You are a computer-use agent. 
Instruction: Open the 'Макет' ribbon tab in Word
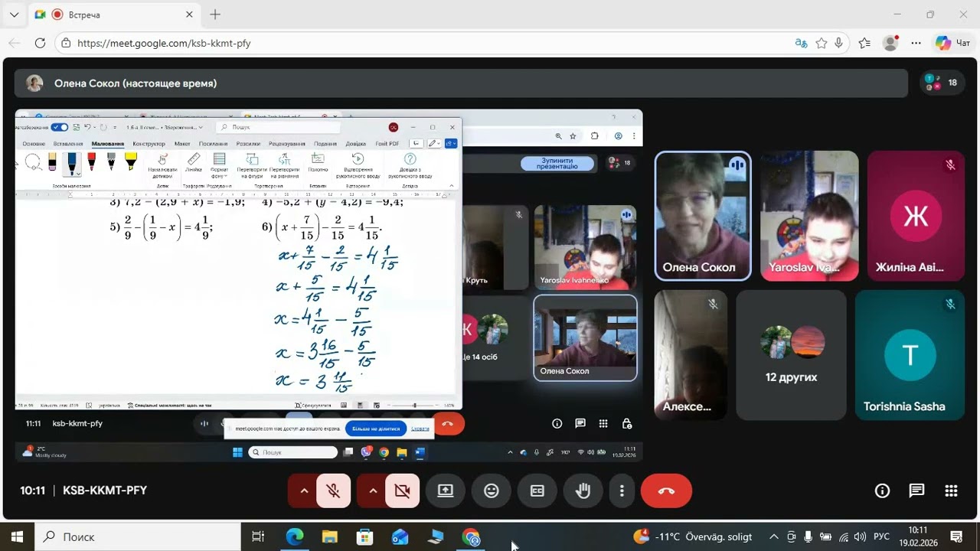pos(182,144)
